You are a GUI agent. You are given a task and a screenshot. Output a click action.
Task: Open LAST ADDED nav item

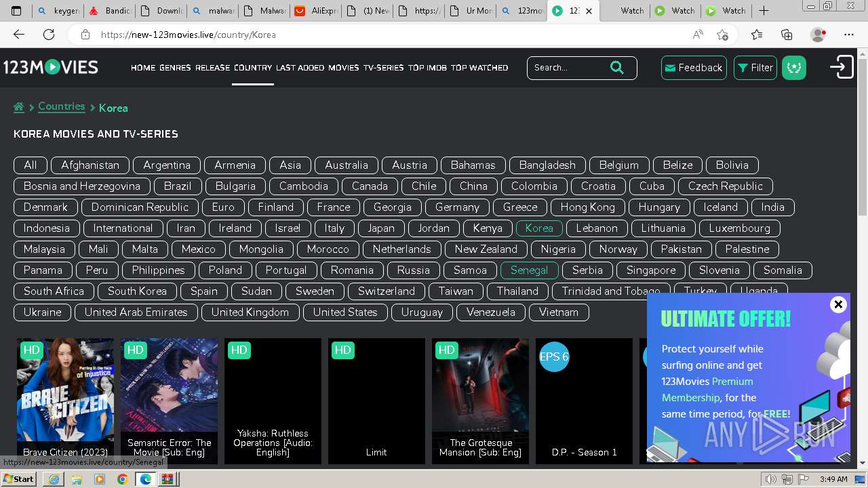pos(300,68)
